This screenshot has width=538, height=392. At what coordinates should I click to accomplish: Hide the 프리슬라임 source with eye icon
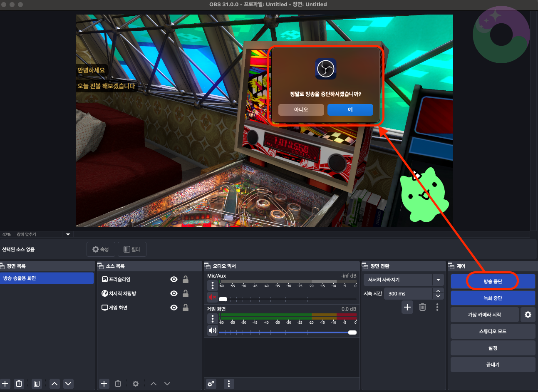(174, 279)
